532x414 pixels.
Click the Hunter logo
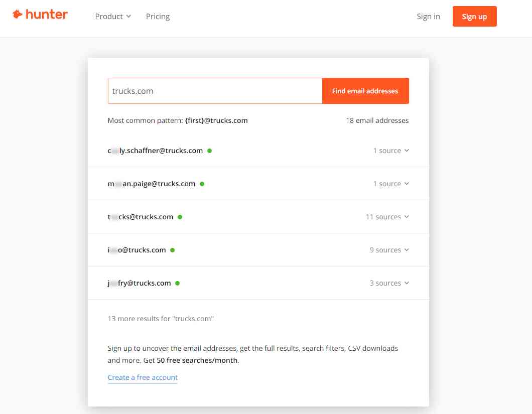tap(40, 15)
